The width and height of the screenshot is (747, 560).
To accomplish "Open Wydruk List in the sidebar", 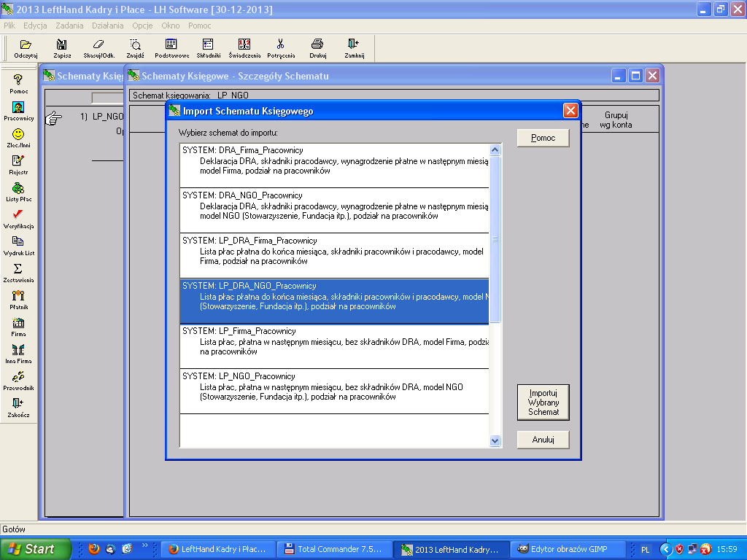I will click(18, 246).
